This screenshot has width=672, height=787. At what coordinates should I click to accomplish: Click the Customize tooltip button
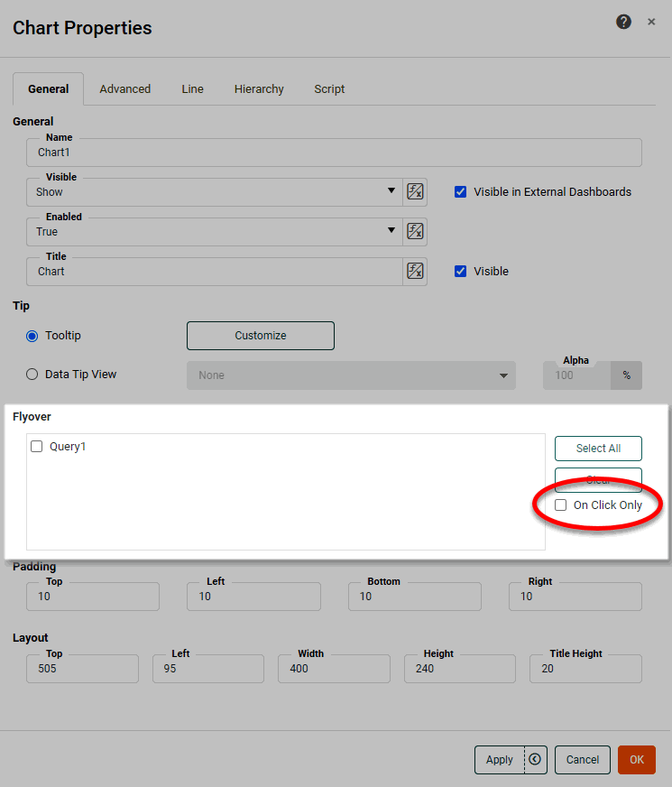coord(260,336)
